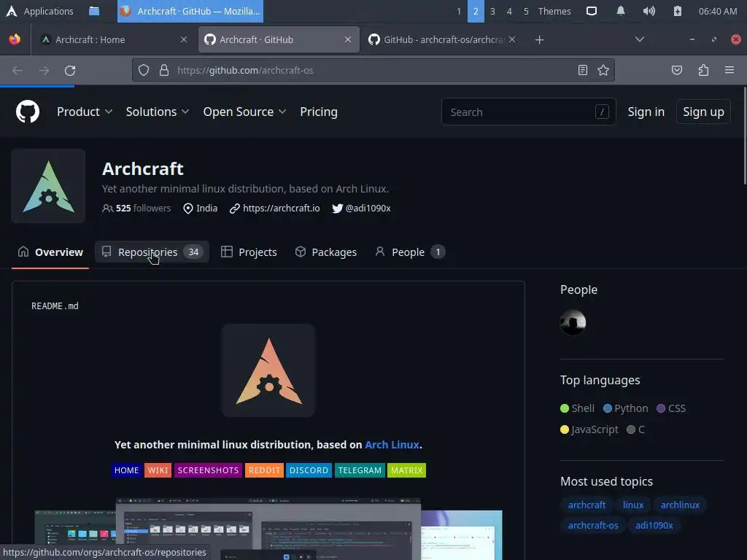Click the HOME badge in README
Image resolution: width=747 pixels, height=560 pixels.
click(126, 470)
